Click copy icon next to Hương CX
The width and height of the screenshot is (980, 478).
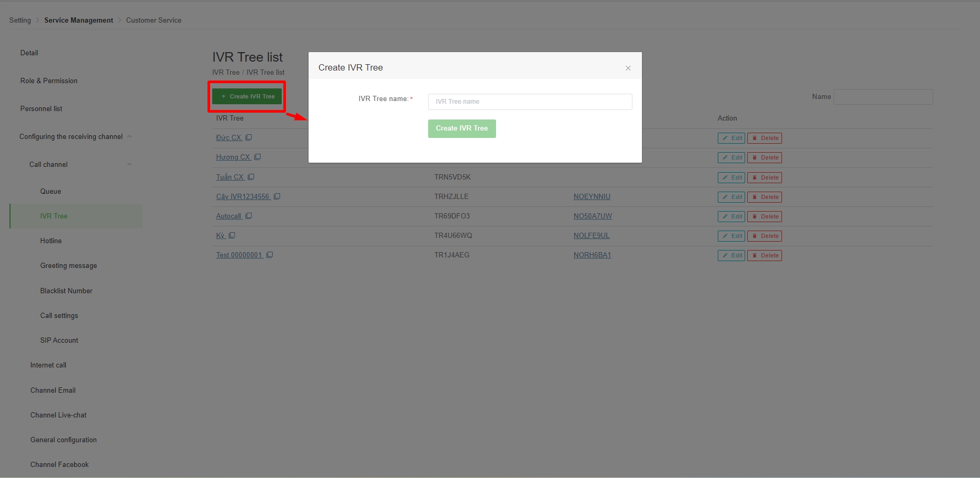coord(258,157)
